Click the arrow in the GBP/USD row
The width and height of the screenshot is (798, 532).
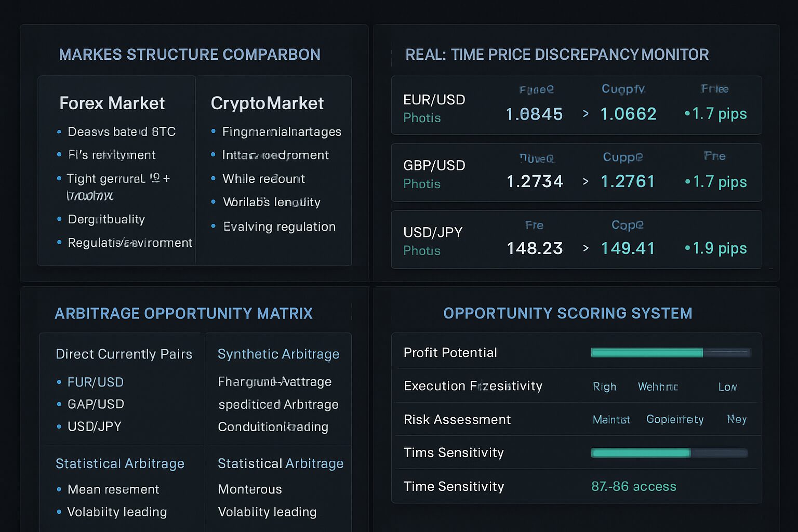586,181
